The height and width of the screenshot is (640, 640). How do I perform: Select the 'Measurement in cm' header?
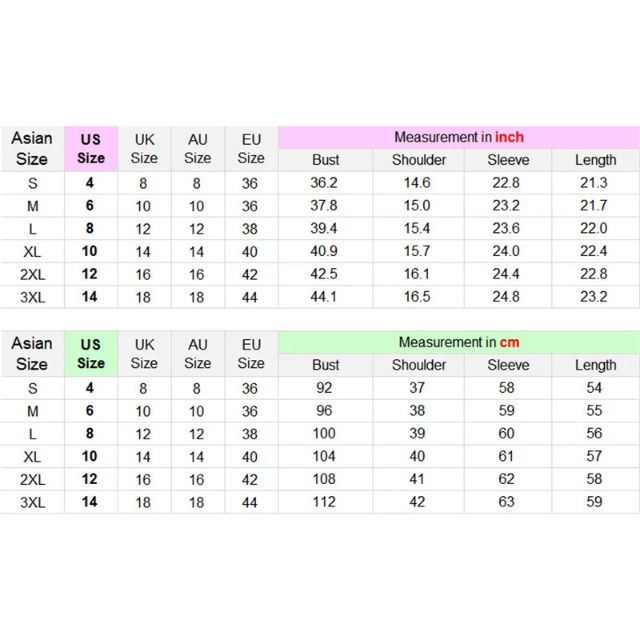point(459,342)
